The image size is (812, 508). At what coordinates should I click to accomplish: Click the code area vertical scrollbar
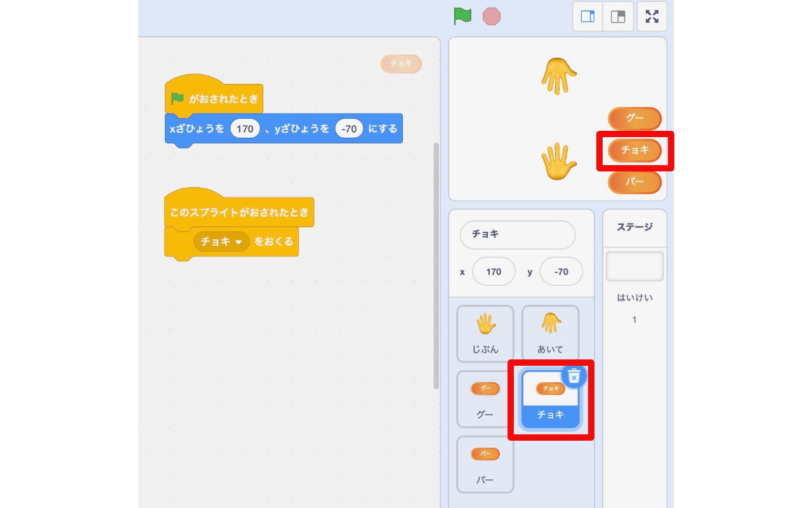click(436, 265)
